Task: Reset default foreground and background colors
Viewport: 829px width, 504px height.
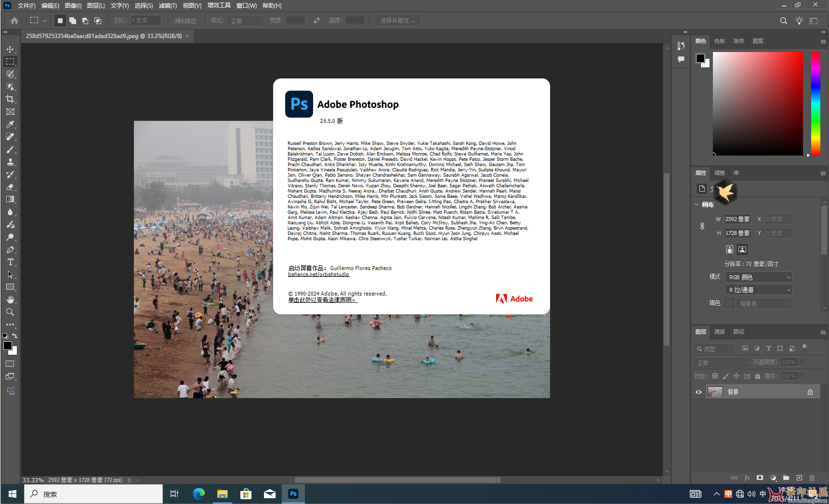Action: tap(5, 336)
